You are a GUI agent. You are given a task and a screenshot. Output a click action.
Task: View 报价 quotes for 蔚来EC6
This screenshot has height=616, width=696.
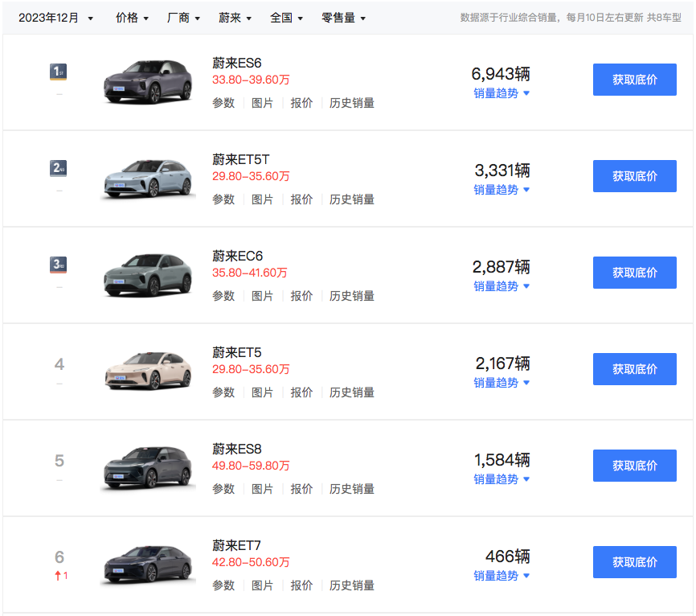tap(301, 296)
